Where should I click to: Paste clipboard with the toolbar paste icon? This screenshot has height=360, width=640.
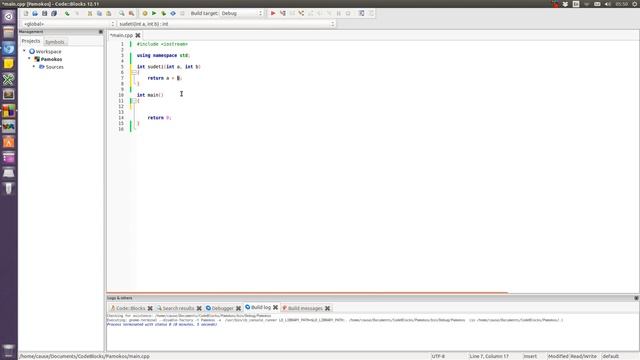109,13
